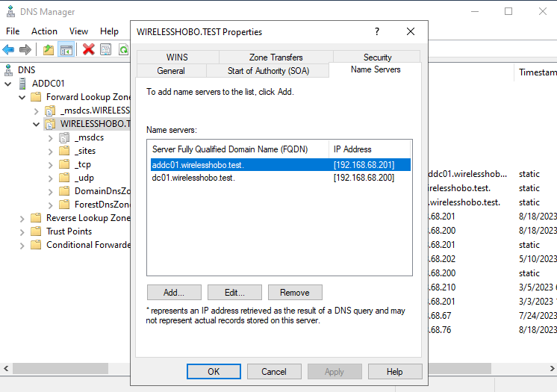Click the Properties toolbar icon

106,49
